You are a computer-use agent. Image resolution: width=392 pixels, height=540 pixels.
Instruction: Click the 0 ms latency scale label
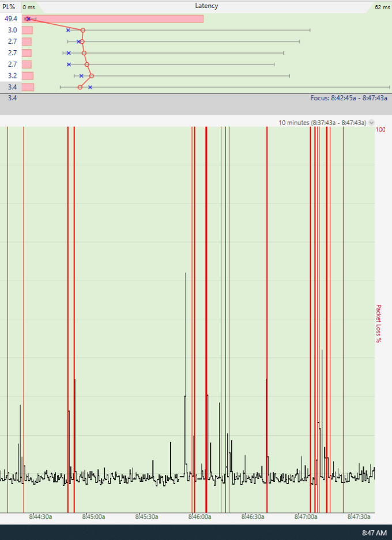coord(29,7)
